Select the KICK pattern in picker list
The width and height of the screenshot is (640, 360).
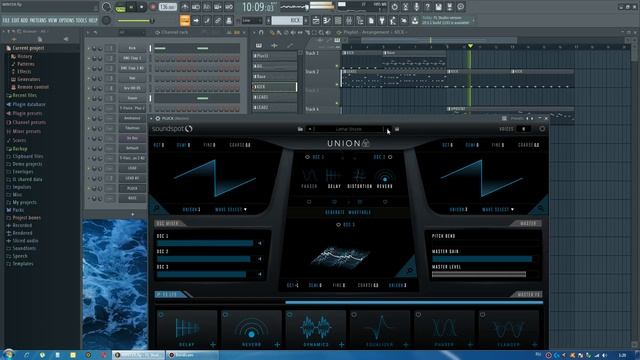[x=274, y=87]
